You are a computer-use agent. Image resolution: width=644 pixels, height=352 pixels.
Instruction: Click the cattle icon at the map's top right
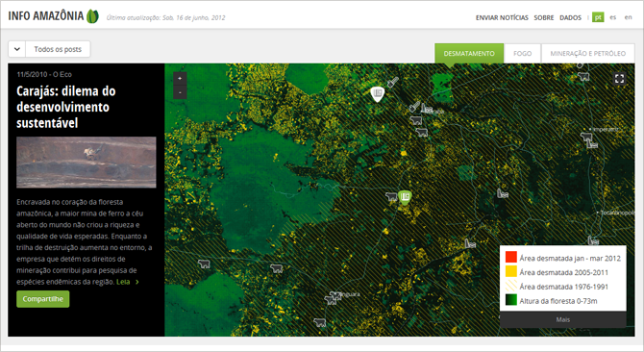[583, 76]
